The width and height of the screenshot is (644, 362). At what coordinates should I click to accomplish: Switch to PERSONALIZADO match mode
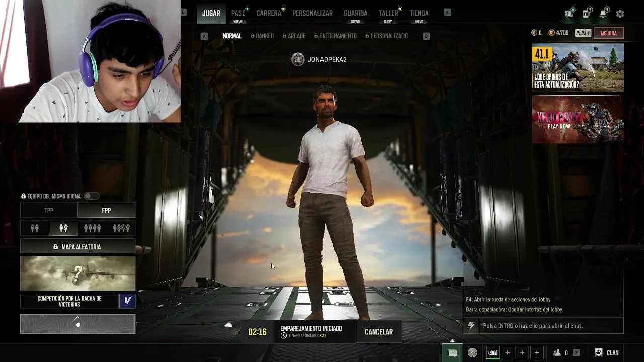coord(386,36)
